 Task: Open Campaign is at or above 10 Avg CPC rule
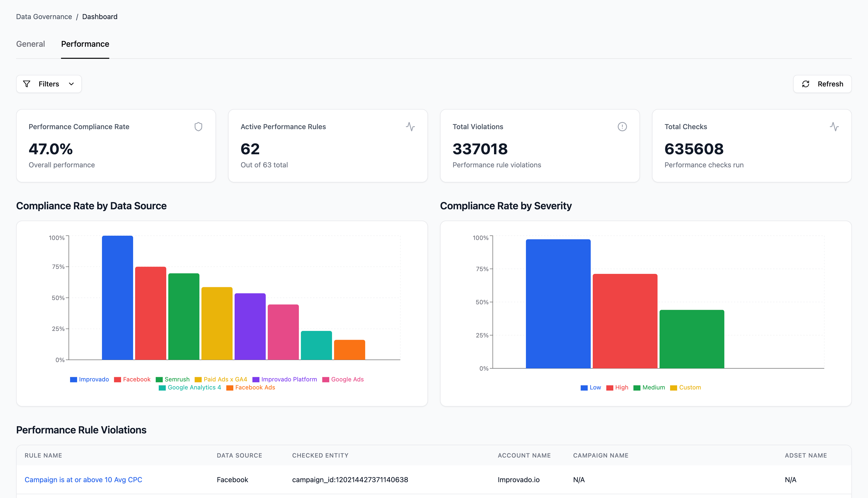(83, 479)
